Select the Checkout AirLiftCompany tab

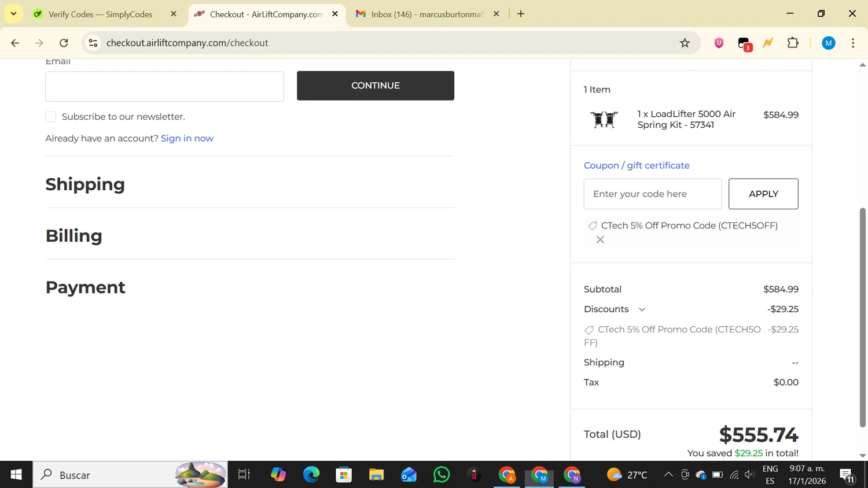tap(266, 14)
